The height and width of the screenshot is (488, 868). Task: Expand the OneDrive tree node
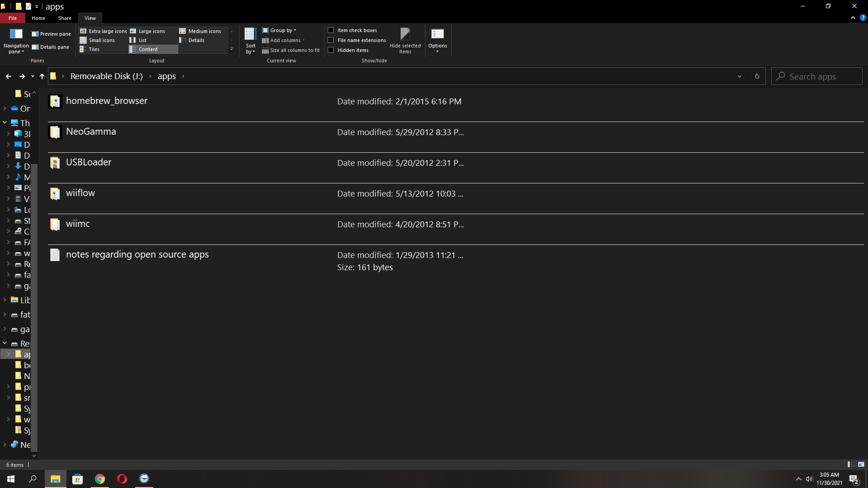click(5, 108)
